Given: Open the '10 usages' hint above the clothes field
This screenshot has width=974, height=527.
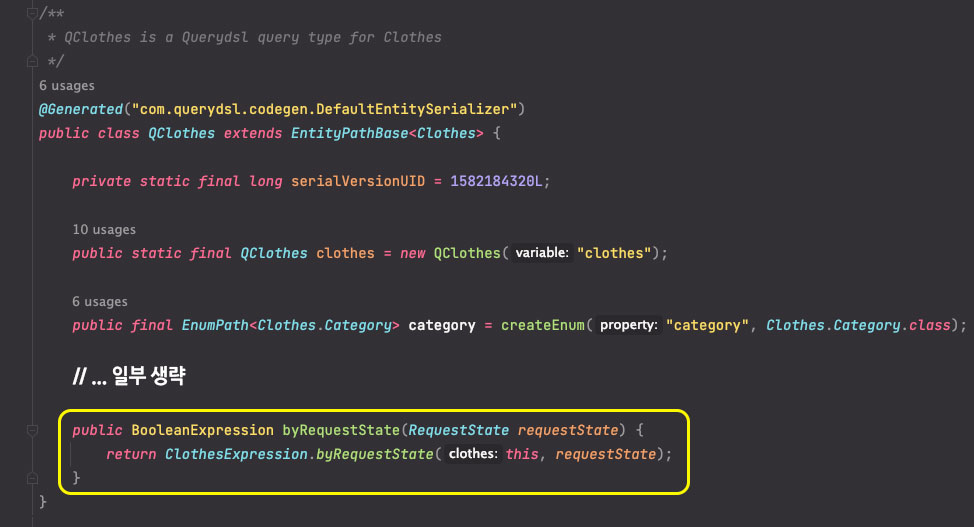Looking at the screenshot, I should click(x=104, y=229).
